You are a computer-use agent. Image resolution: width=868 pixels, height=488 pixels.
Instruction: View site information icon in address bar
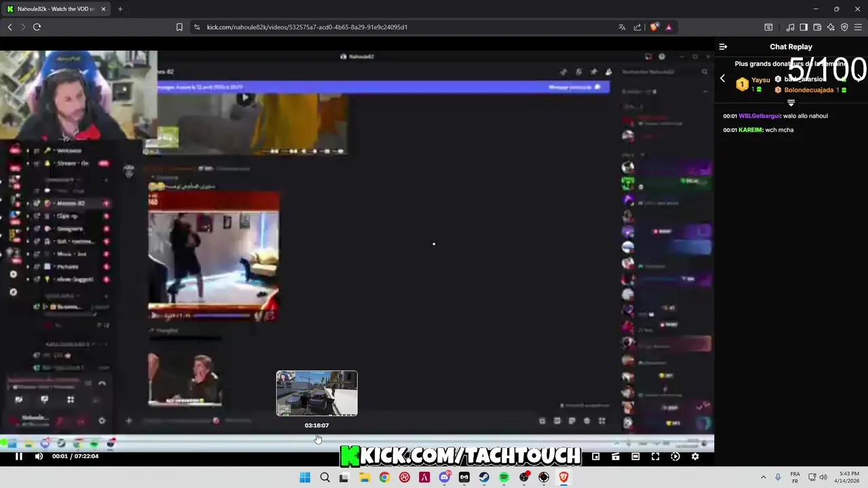coord(197,27)
